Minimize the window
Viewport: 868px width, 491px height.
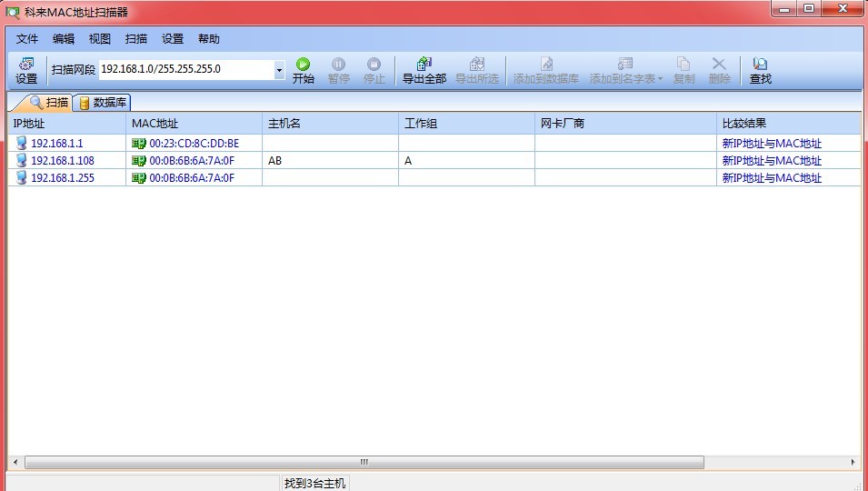pyautogui.click(x=784, y=8)
